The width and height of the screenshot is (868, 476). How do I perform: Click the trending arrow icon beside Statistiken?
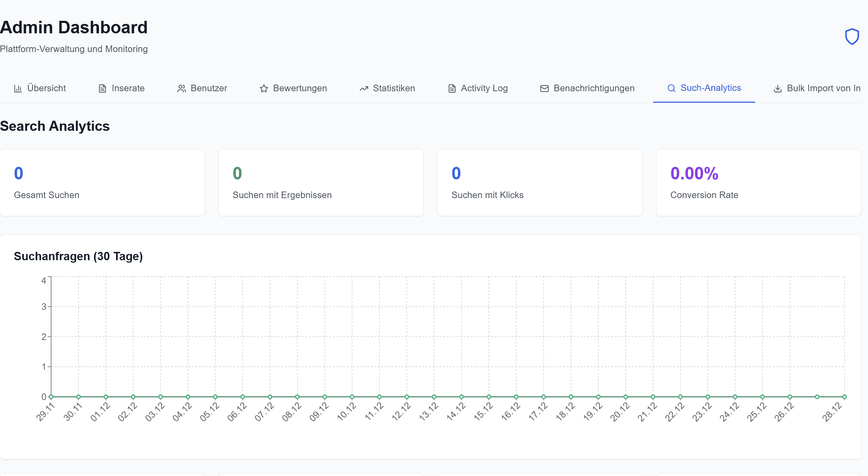364,88
